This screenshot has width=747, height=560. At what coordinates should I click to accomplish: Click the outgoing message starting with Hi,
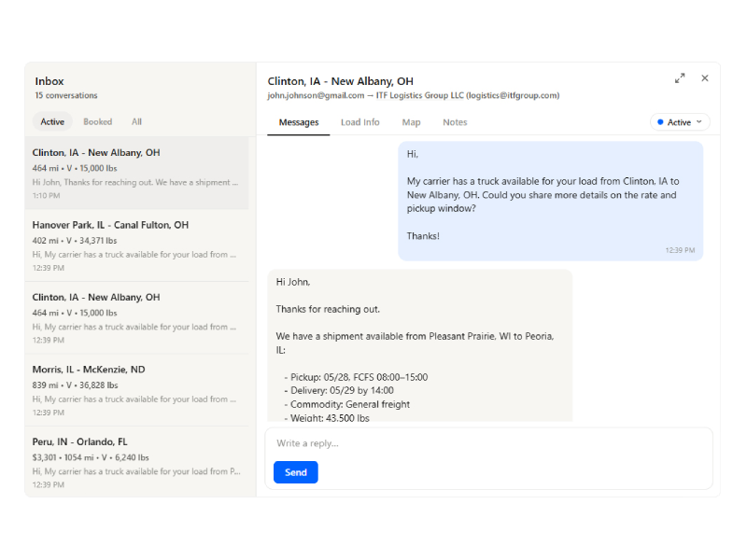[x=551, y=201]
